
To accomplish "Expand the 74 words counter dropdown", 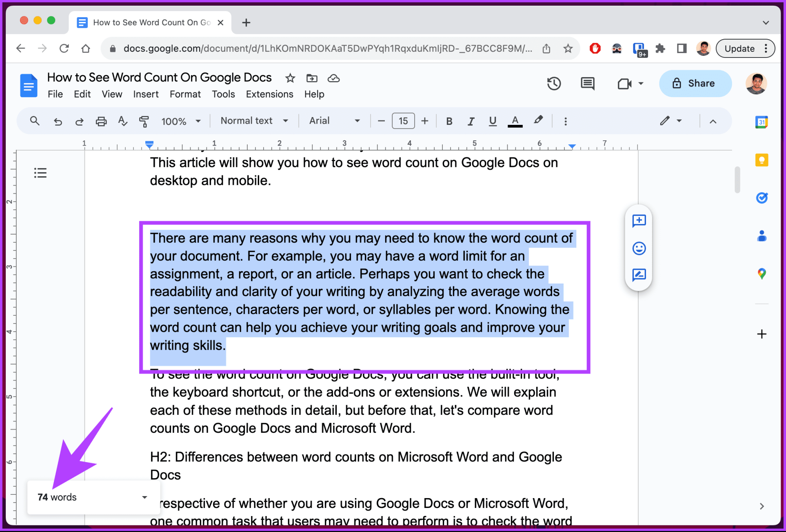I will [x=144, y=497].
